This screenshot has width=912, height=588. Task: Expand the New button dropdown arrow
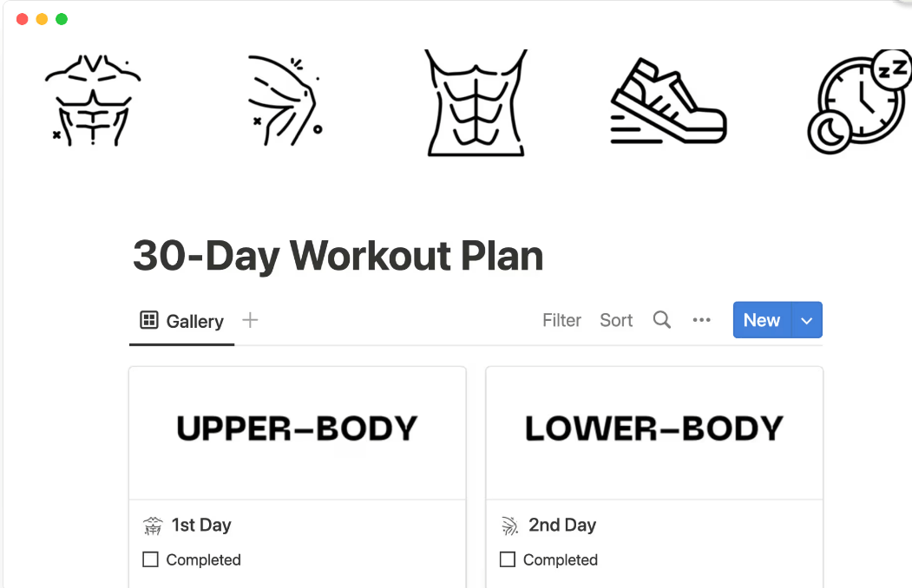(x=807, y=319)
